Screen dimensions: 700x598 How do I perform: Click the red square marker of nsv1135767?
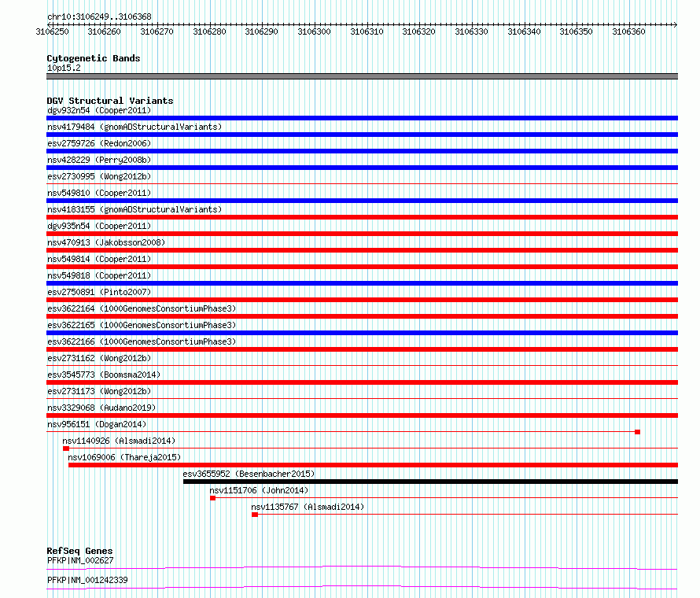255,515
